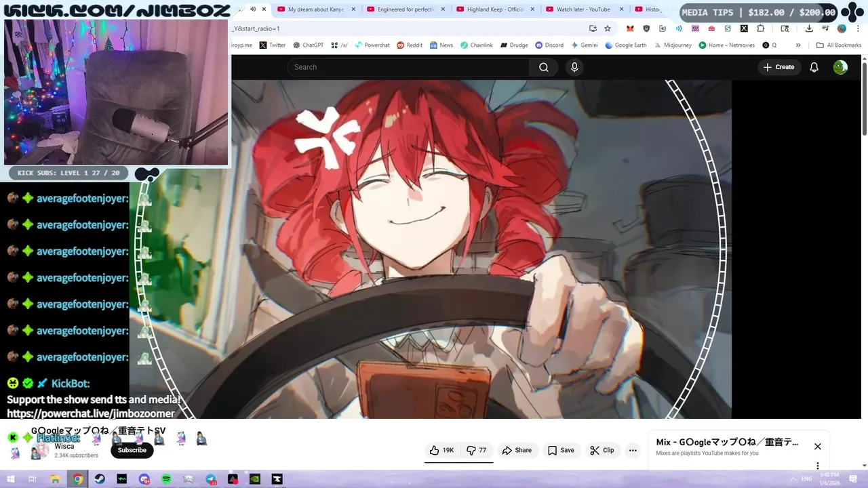Open media controls music note icon
The width and height of the screenshot is (868, 488).
click(x=825, y=28)
